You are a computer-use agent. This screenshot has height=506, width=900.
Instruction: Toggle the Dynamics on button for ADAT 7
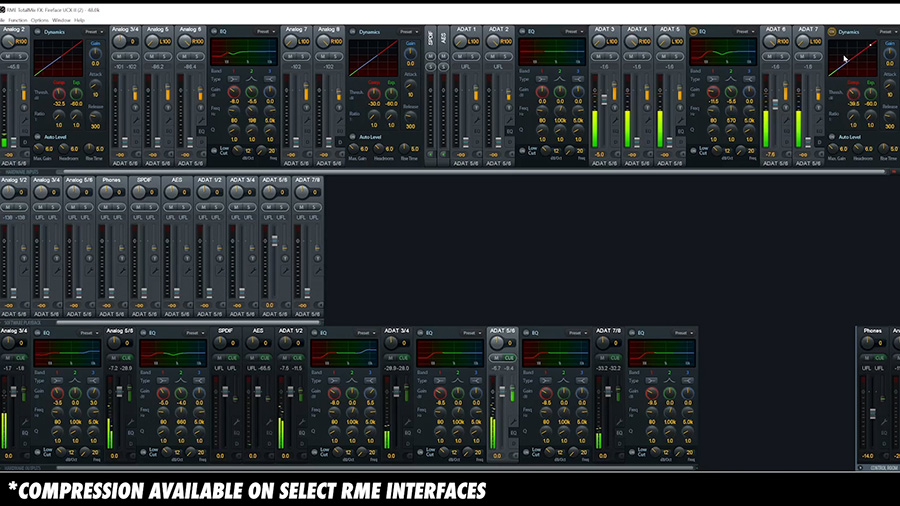[x=832, y=32]
